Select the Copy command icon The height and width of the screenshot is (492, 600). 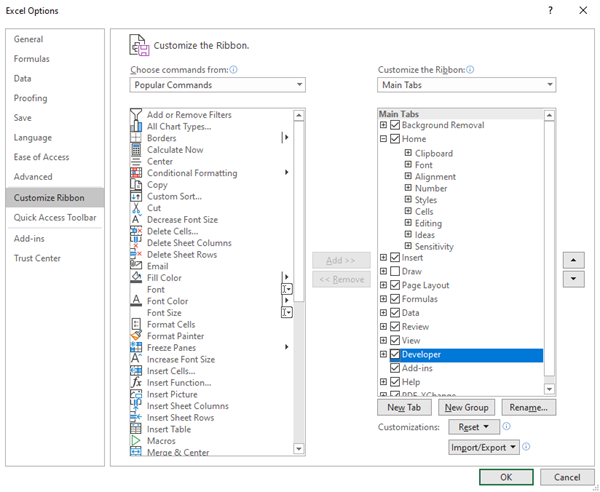click(136, 184)
